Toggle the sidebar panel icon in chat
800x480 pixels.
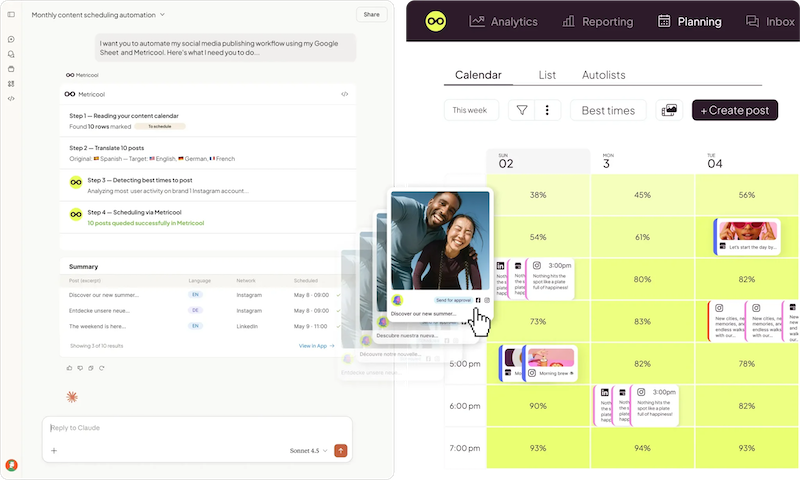point(11,15)
